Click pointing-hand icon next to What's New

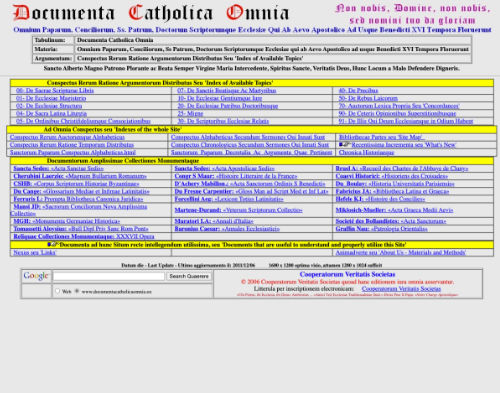coord(345,145)
